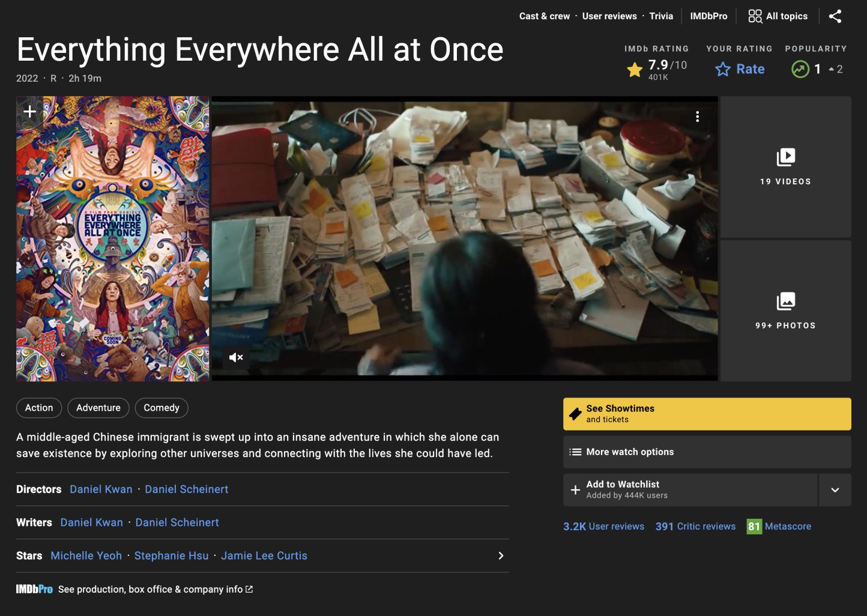Click the 3.2K User reviews link
This screenshot has width=867, height=616.
(603, 527)
